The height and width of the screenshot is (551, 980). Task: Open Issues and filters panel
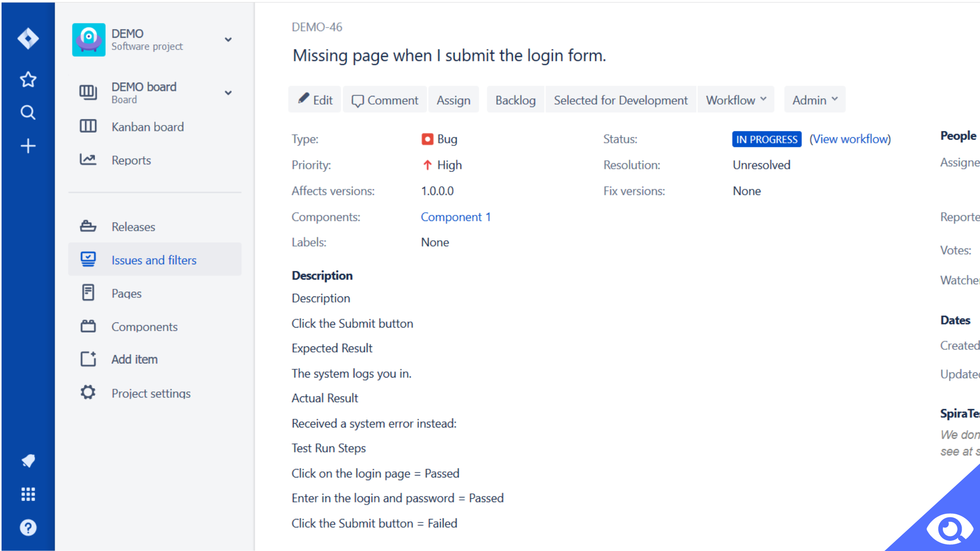(154, 260)
